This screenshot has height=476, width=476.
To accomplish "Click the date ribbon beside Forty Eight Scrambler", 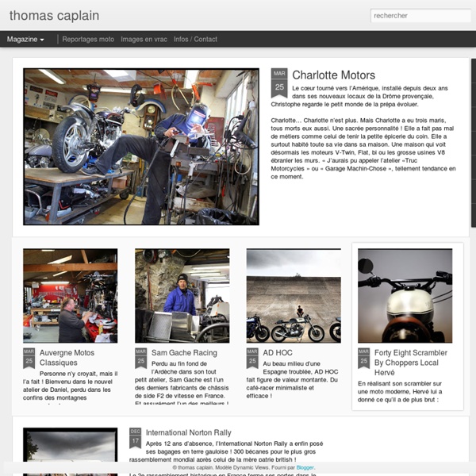I will 363,358.
